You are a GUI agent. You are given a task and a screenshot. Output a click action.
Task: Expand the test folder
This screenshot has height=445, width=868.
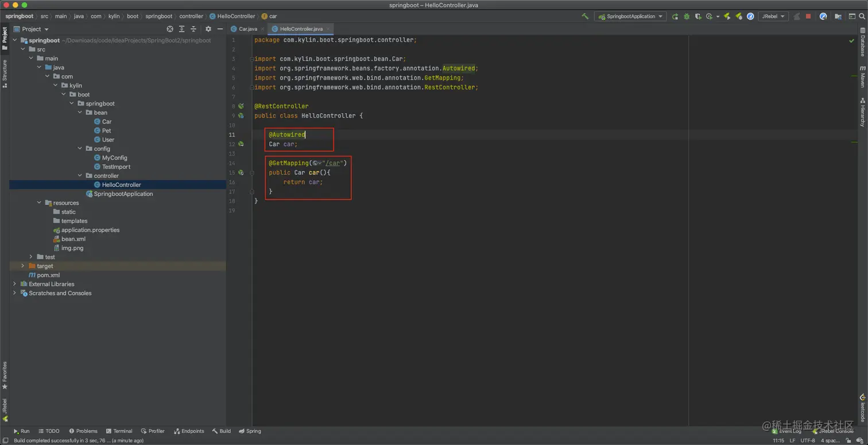pyautogui.click(x=31, y=257)
